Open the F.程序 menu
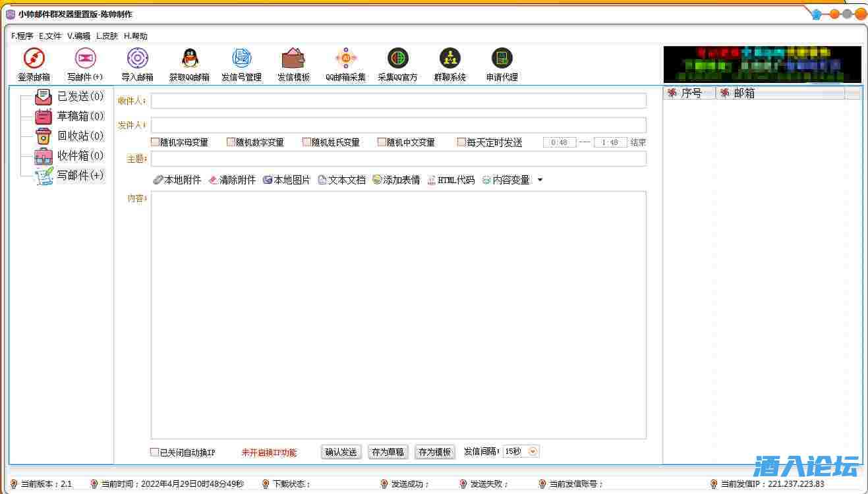The width and height of the screenshot is (868, 494). [x=21, y=36]
